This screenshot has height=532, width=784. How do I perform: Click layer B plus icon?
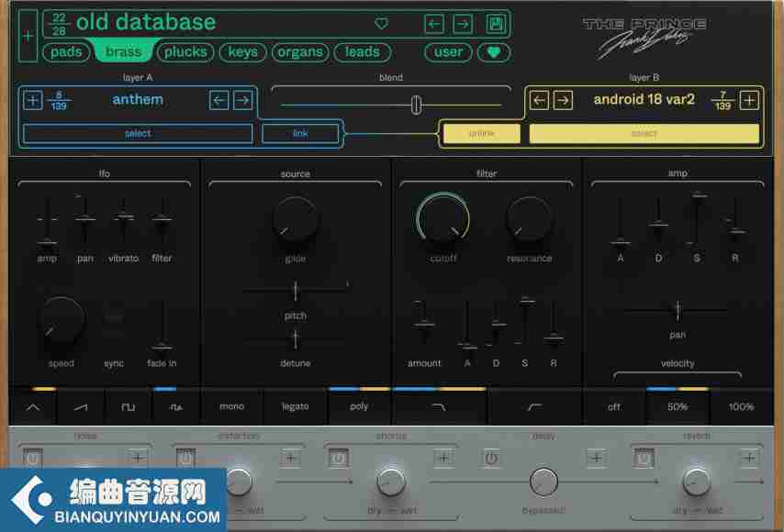point(749,100)
